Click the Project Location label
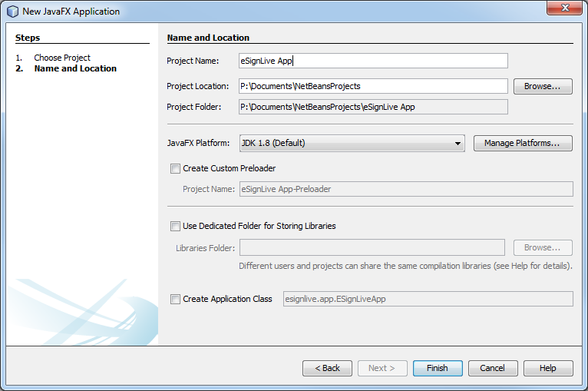This screenshot has height=391, width=588. coord(197,86)
